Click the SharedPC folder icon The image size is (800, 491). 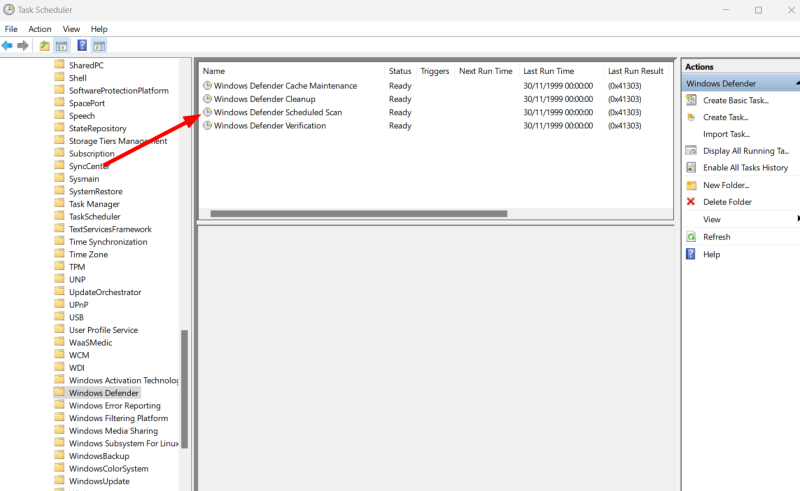point(59,65)
